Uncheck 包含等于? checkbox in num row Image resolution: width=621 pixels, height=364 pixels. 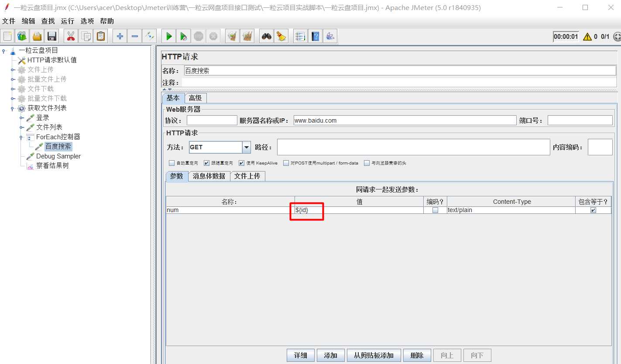click(x=593, y=210)
